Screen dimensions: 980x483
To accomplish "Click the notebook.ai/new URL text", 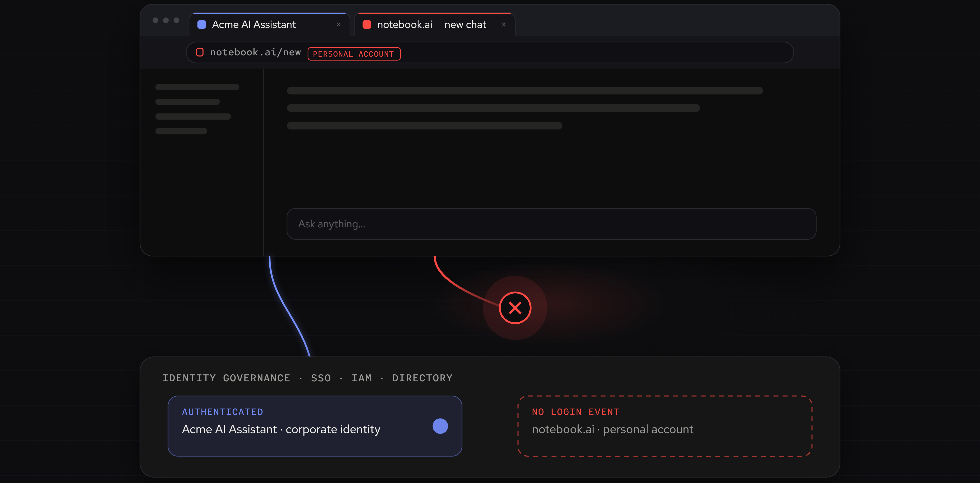I will (x=255, y=52).
